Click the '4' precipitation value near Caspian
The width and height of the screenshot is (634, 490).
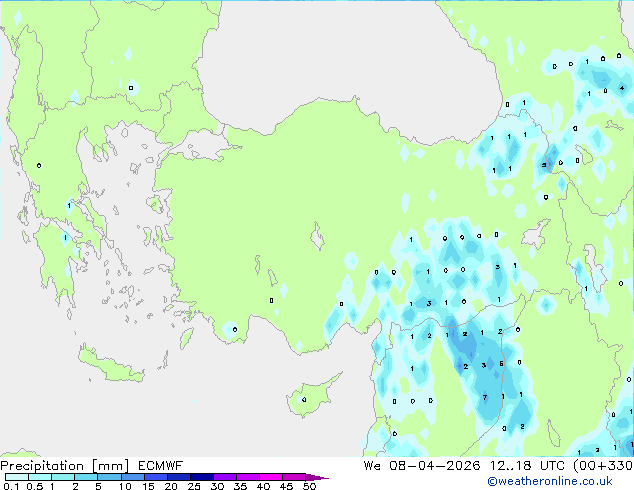click(622, 88)
